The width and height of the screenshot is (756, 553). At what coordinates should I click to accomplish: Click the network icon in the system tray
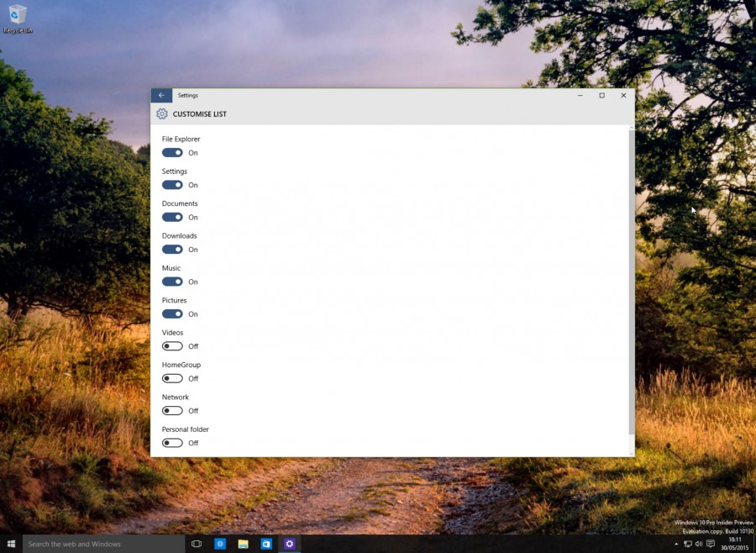click(688, 544)
